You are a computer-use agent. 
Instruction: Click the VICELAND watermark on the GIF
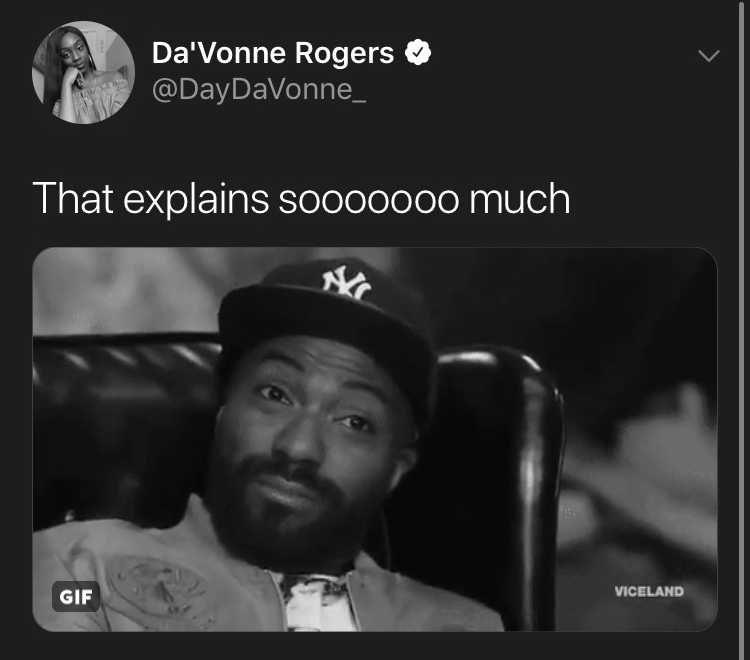tap(649, 592)
